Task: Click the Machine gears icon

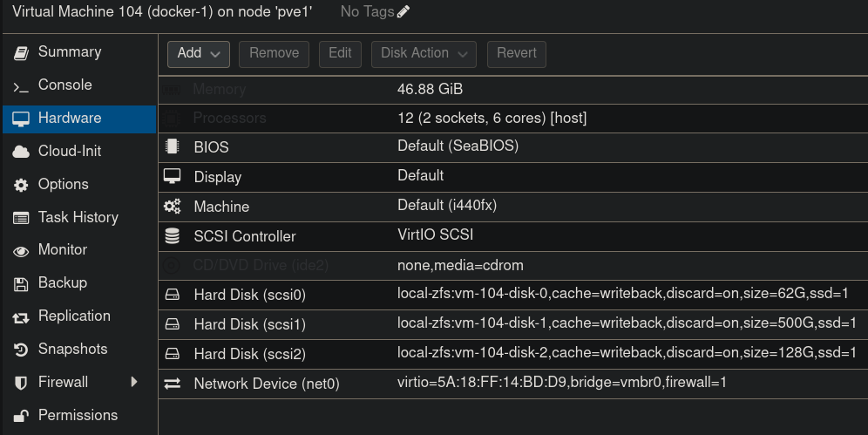Action: pos(173,207)
